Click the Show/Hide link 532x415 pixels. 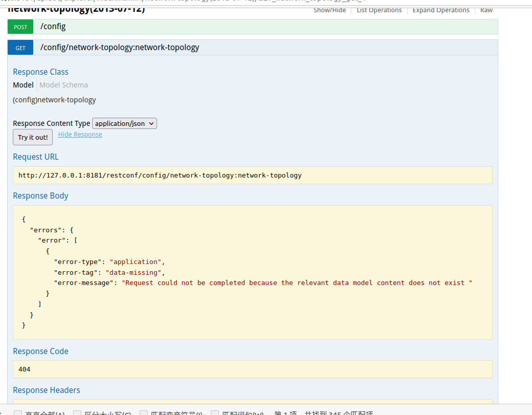(x=329, y=10)
